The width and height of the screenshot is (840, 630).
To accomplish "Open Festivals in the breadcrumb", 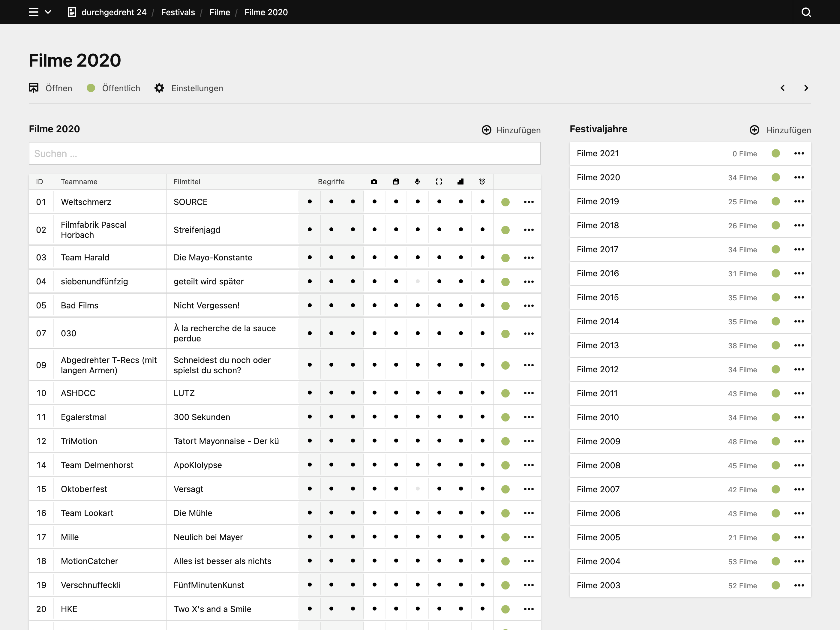I will 178,12.
